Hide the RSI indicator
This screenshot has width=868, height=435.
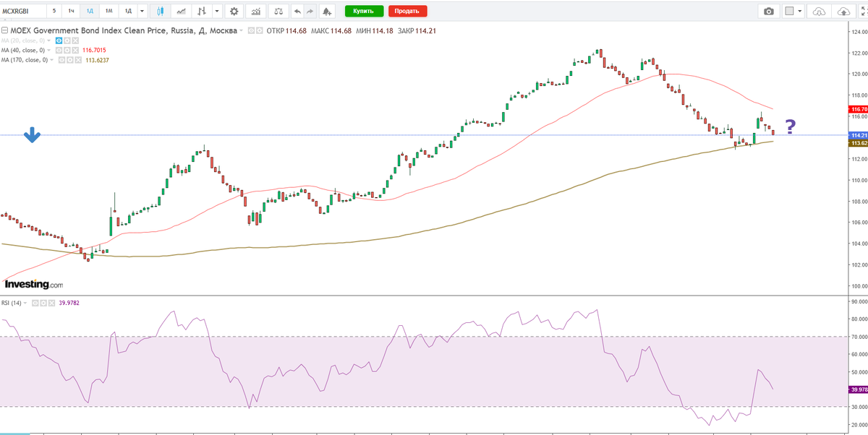(35, 303)
